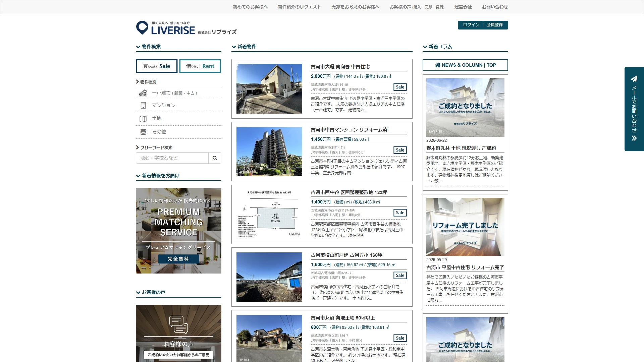The width and height of the screenshot is (644, 362).
Task: Click the map icon for 土地
Action: pos(143,119)
